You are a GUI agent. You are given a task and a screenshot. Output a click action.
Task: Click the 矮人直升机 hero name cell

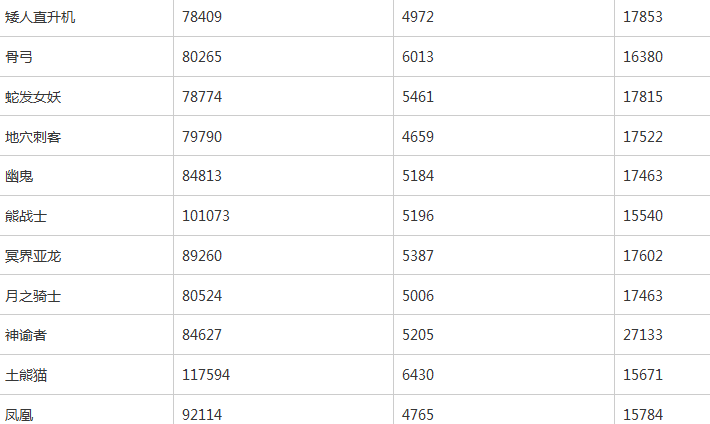pyautogui.click(x=40, y=17)
